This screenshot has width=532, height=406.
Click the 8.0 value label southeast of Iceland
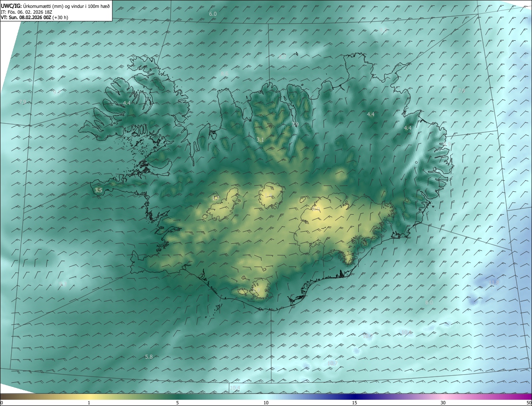point(429,303)
